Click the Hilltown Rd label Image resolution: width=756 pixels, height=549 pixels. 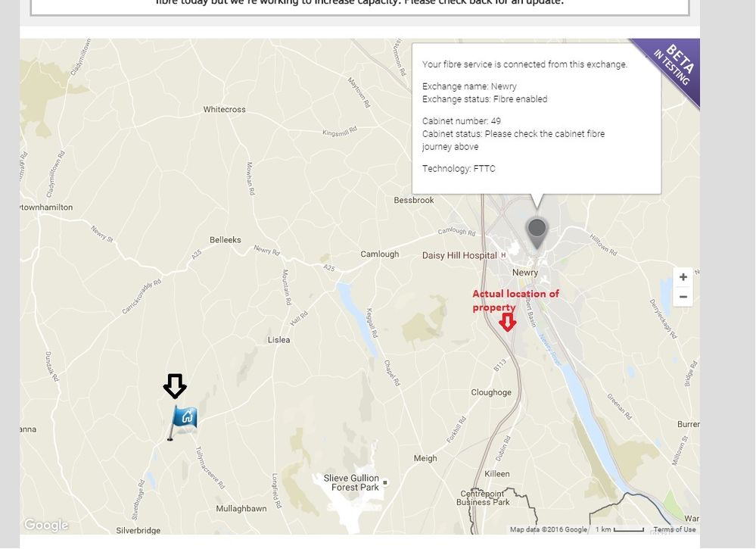603,244
